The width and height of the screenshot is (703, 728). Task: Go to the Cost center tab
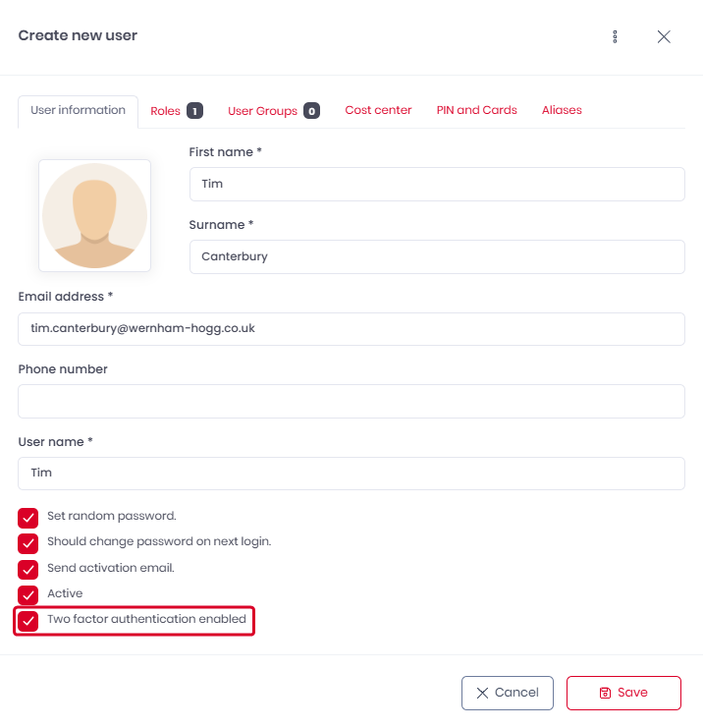(x=378, y=110)
